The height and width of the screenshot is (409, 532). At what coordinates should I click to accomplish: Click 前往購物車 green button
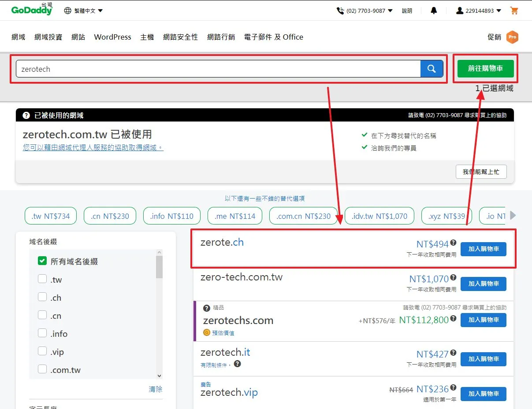coord(485,69)
